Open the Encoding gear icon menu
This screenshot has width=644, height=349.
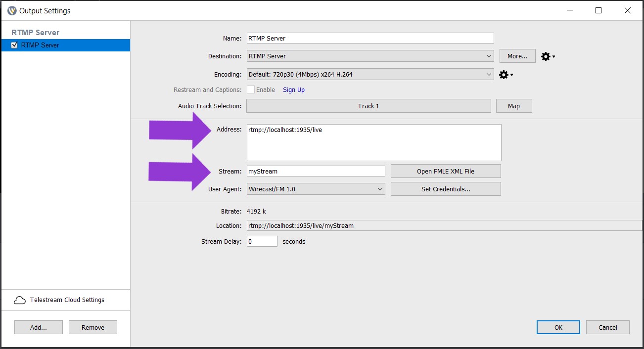click(503, 75)
